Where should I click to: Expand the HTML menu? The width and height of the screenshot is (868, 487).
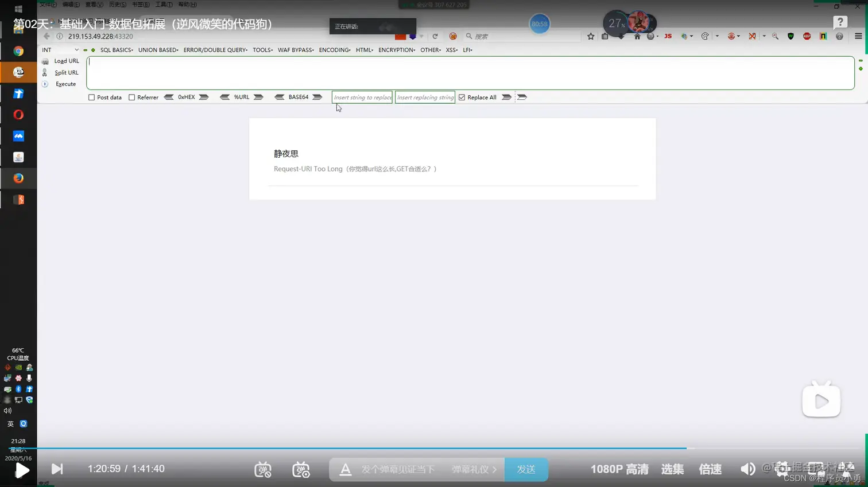click(365, 50)
